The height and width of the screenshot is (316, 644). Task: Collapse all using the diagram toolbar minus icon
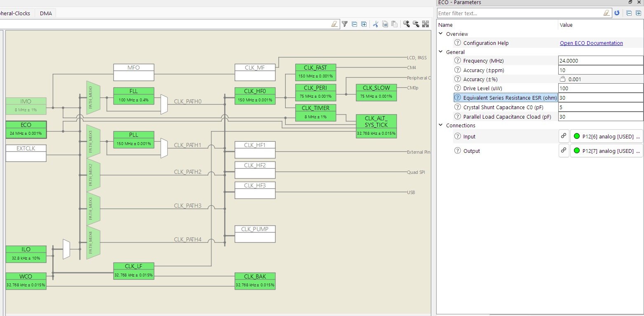coord(354,24)
